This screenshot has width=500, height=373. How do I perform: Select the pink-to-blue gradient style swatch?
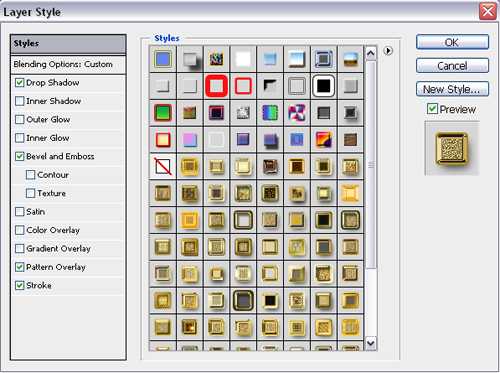click(189, 140)
